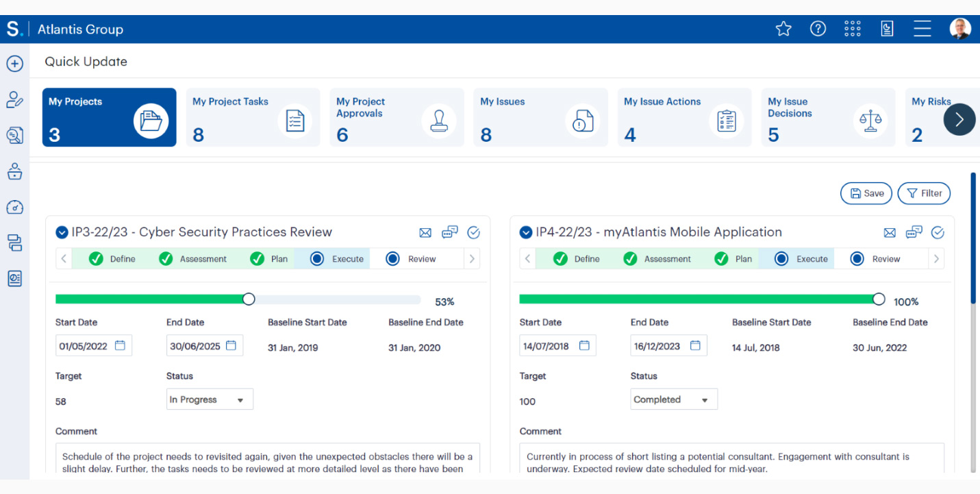The height and width of the screenshot is (494, 980).
Task: Select the Plan stage in myAtlantis Mobile project
Action: pos(733,259)
